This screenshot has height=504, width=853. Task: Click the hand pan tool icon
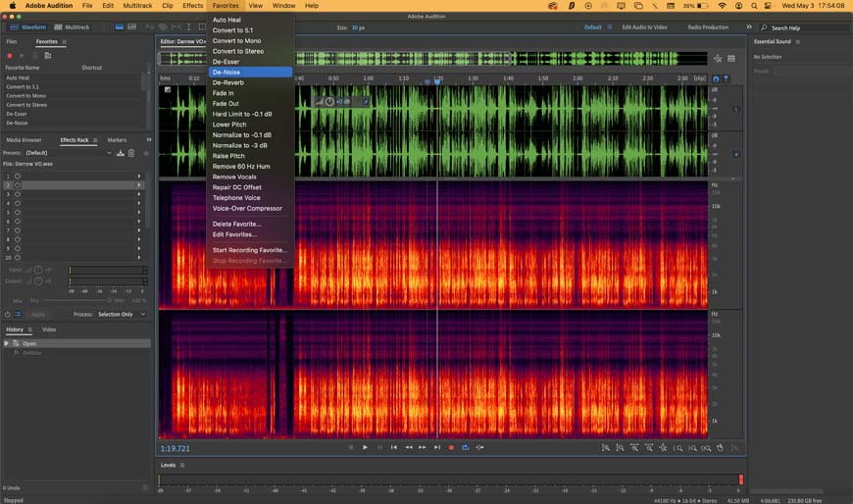pos(720,447)
